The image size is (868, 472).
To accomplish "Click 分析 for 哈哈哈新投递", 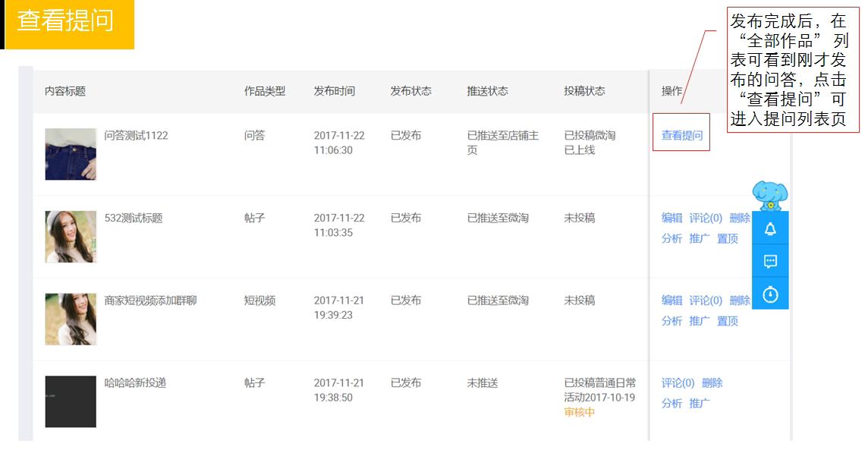I will [x=671, y=404].
